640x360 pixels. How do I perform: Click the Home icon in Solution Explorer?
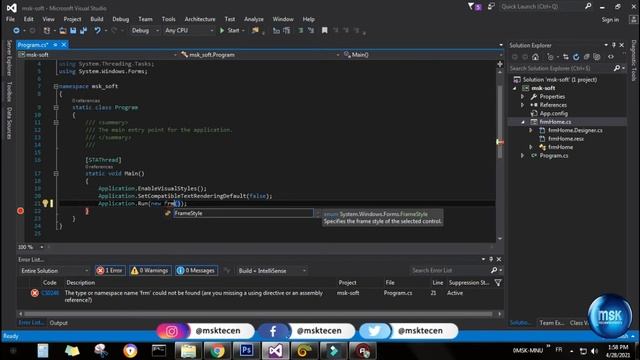click(x=536, y=57)
